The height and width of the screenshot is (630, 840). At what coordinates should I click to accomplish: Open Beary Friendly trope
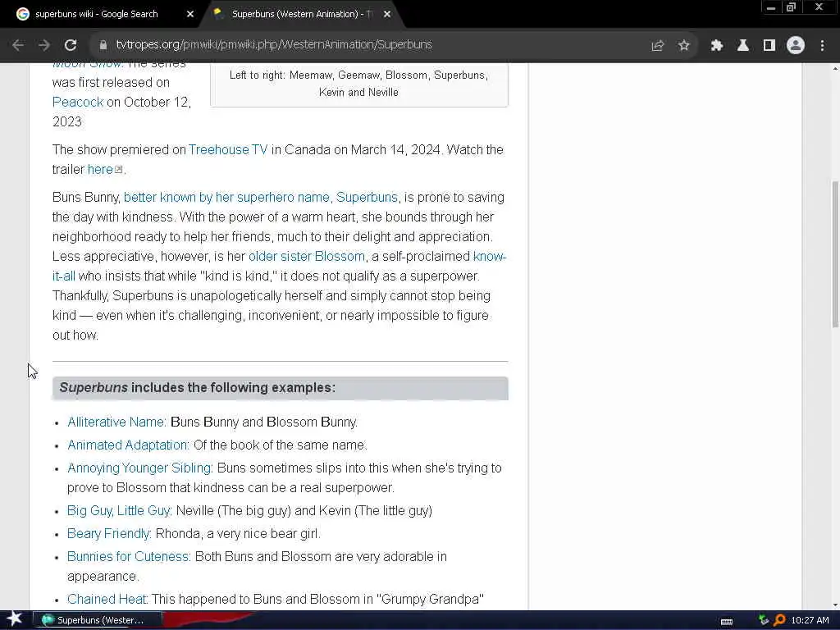click(x=109, y=534)
